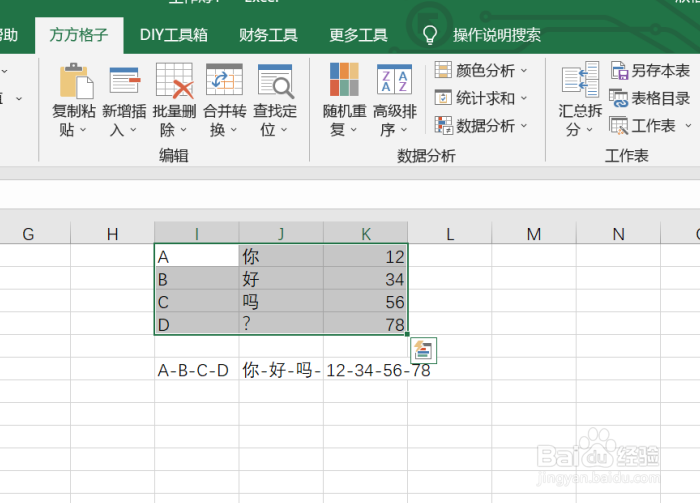700x503 pixels.
Task: Select the cell with value 78
Action: [x=366, y=323]
